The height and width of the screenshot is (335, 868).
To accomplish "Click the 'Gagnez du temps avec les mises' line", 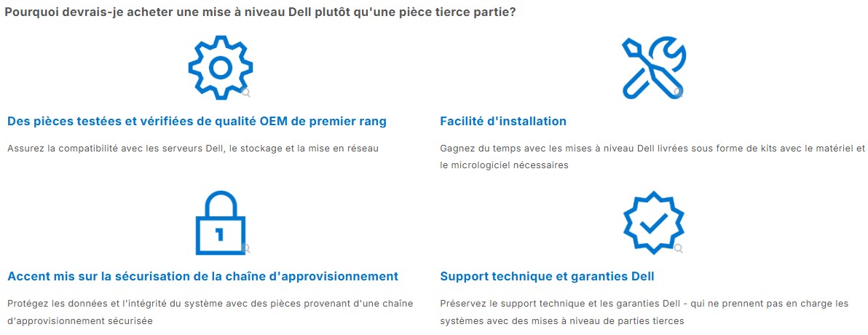I will click(x=652, y=149).
